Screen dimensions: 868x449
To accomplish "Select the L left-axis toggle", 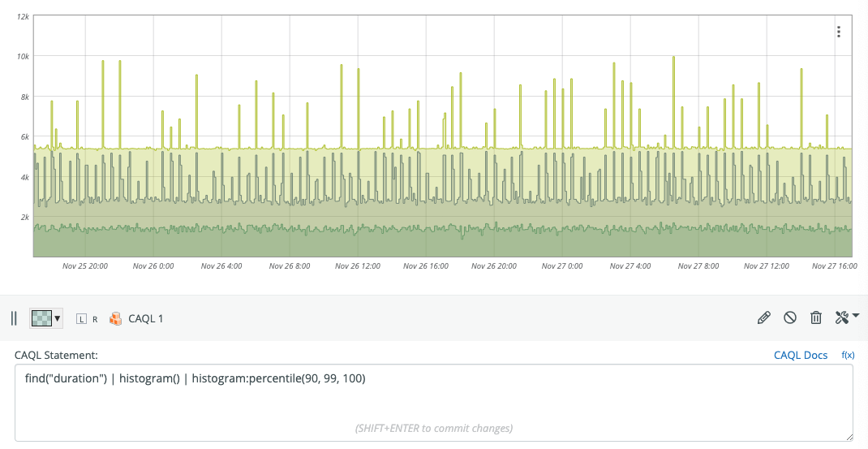I will [81, 319].
